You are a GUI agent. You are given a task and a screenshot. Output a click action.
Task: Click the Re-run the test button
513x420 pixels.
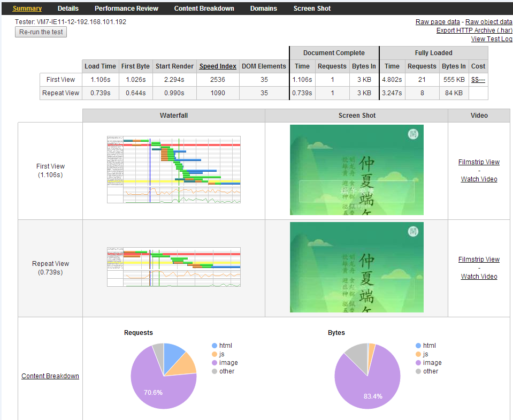tap(41, 32)
